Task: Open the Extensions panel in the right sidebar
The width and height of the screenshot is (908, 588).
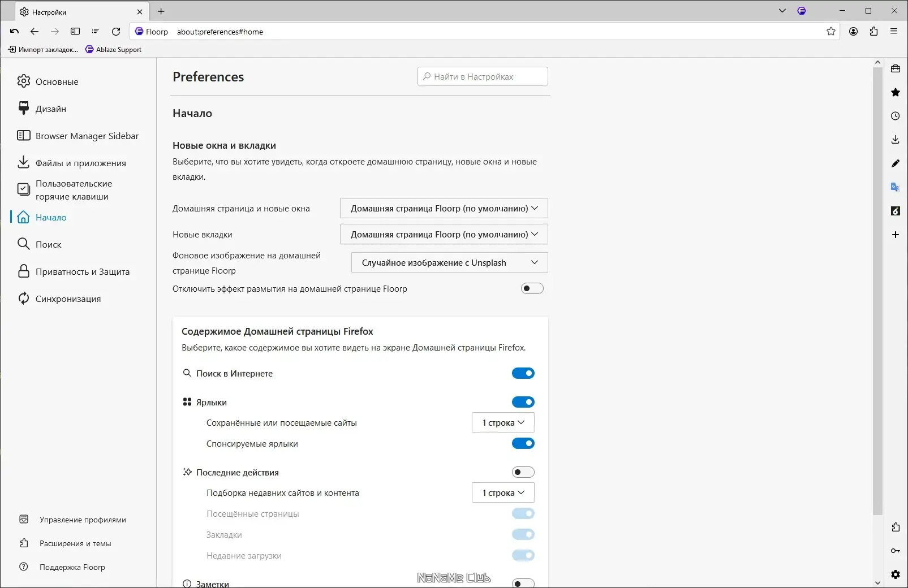Action: click(895, 527)
